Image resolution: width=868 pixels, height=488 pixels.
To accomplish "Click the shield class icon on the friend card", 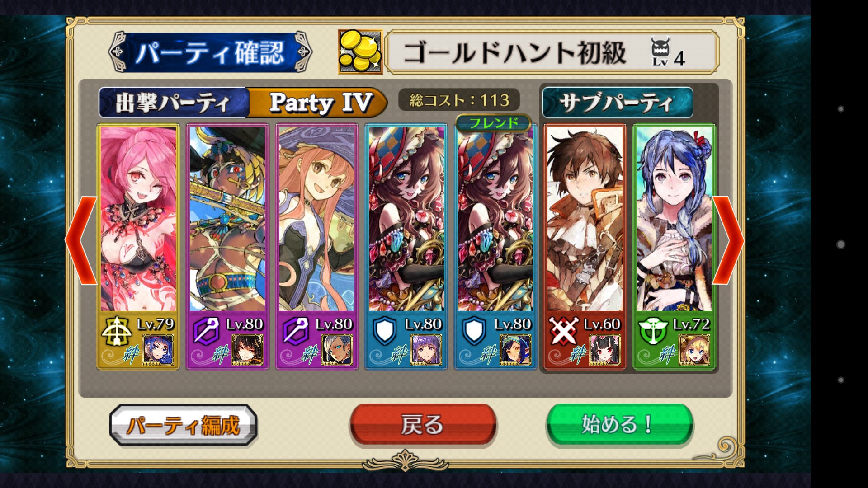I will (474, 331).
